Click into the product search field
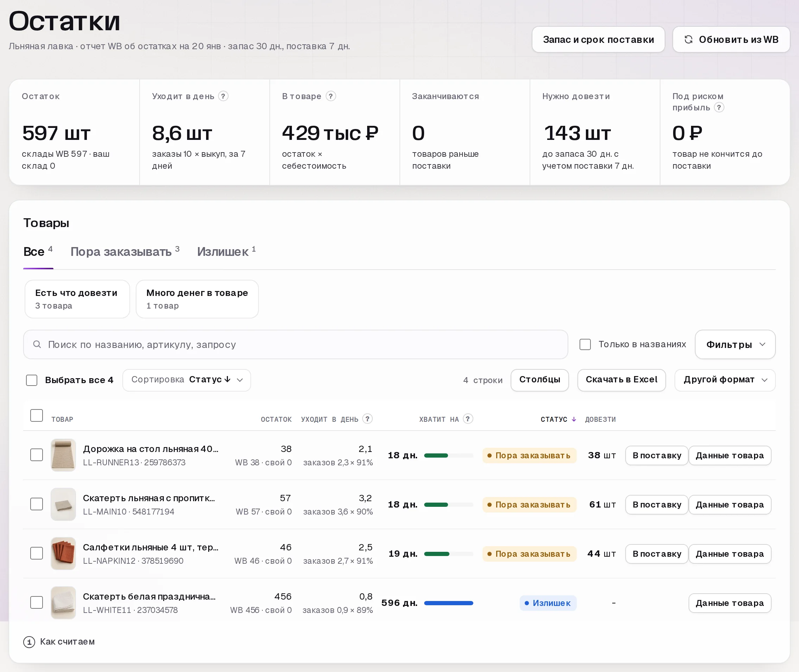The height and width of the screenshot is (672, 799). pos(296,344)
